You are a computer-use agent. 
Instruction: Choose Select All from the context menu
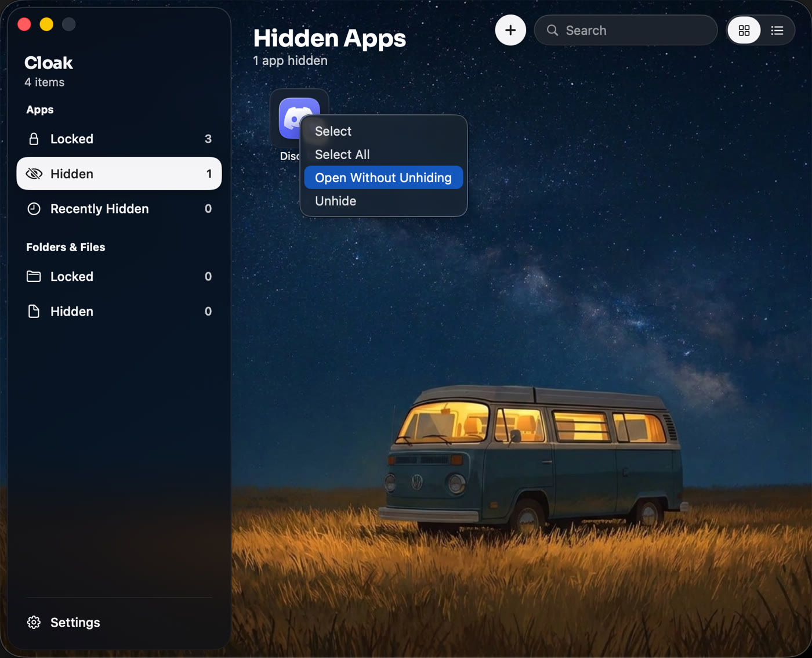click(383, 154)
